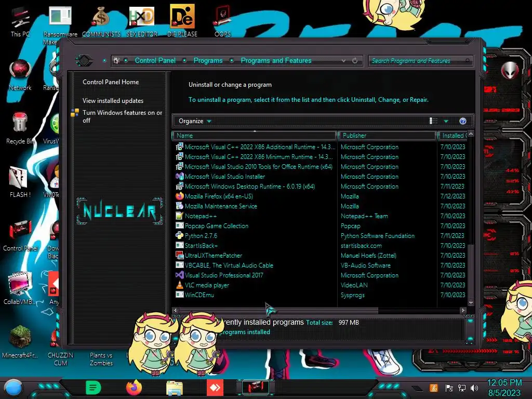This screenshot has height=399, width=532.
Task: Open the green notes app on taskbar
Action: tap(94, 388)
